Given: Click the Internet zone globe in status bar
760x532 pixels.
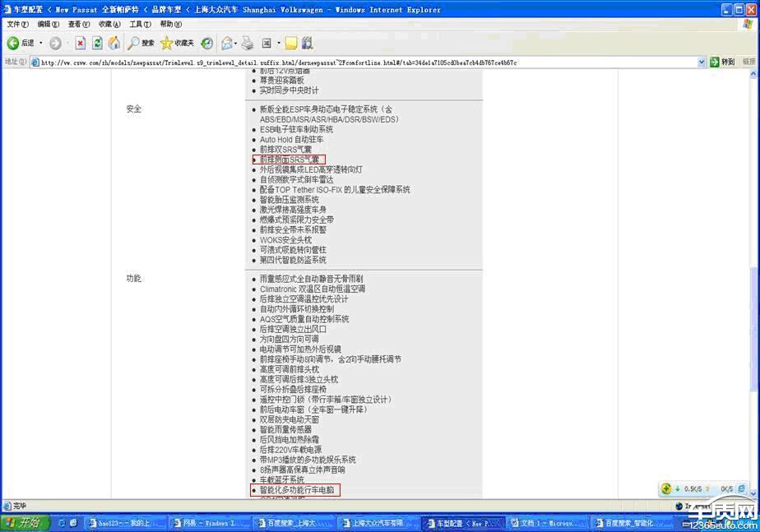Looking at the screenshot, I should click(x=679, y=506).
